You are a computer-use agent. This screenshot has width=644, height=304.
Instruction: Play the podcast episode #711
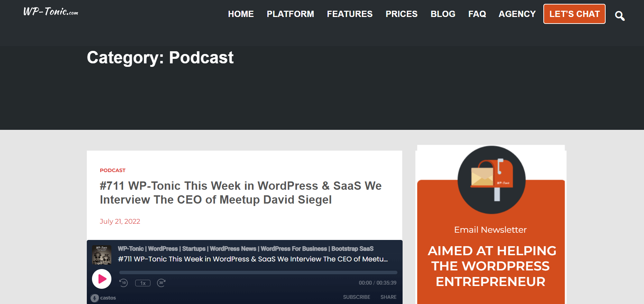[102, 279]
